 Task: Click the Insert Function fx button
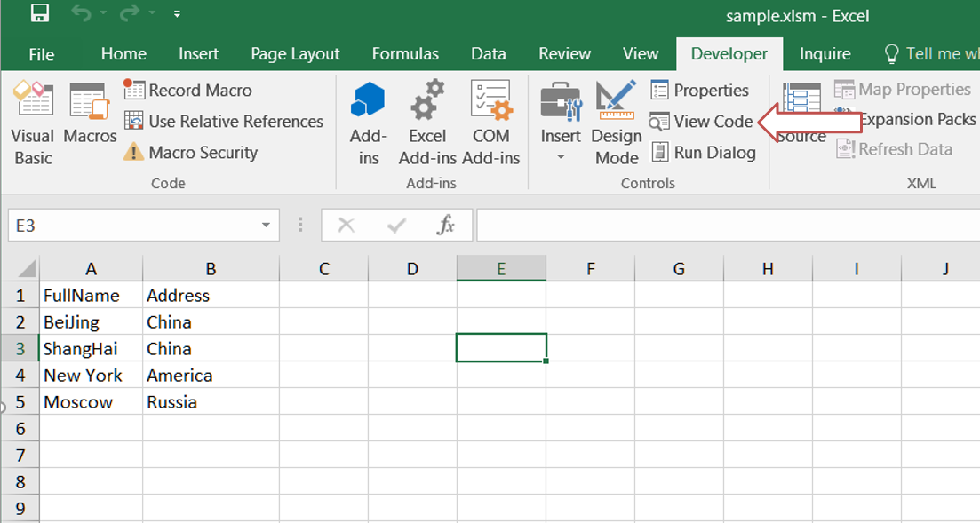[x=445, y=226]
